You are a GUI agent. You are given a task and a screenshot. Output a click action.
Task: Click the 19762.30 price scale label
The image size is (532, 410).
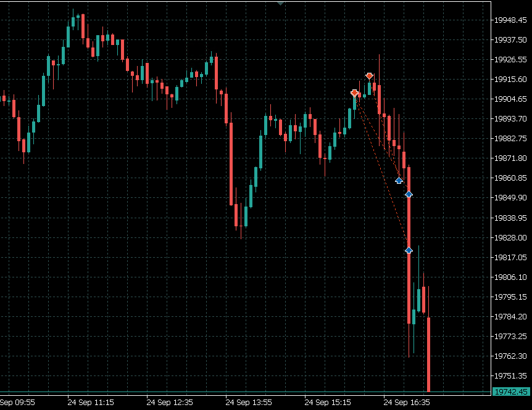510,356
